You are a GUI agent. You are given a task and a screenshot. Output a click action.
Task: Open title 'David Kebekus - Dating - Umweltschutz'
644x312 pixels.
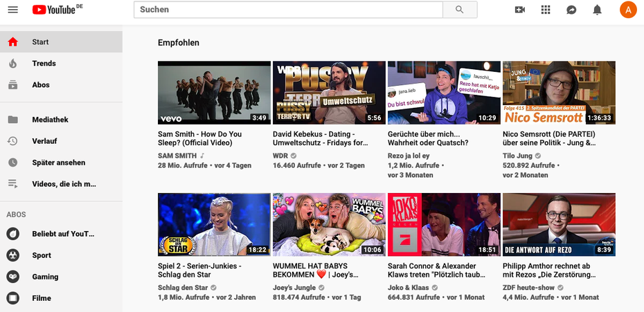(321, 139)
